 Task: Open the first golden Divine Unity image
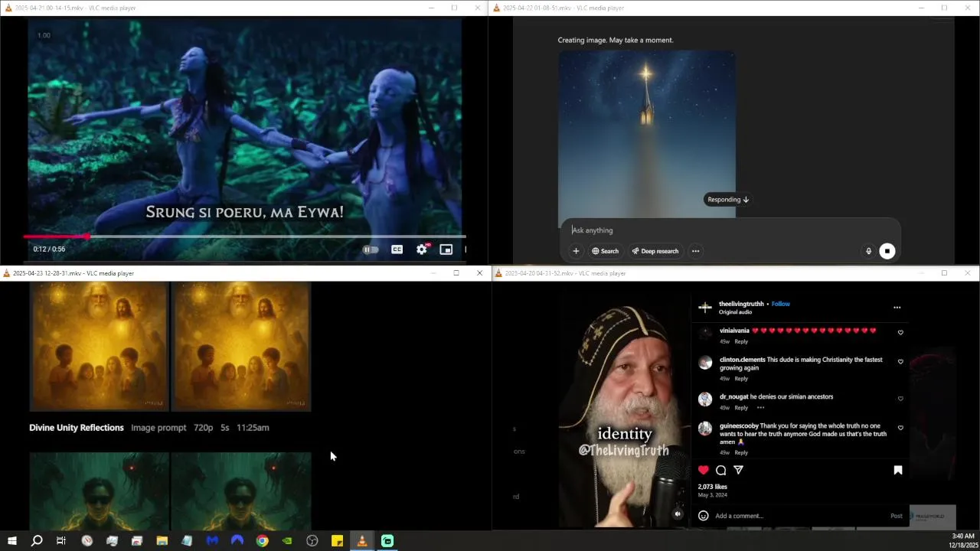pyautogui.click(x=99, y=347)
